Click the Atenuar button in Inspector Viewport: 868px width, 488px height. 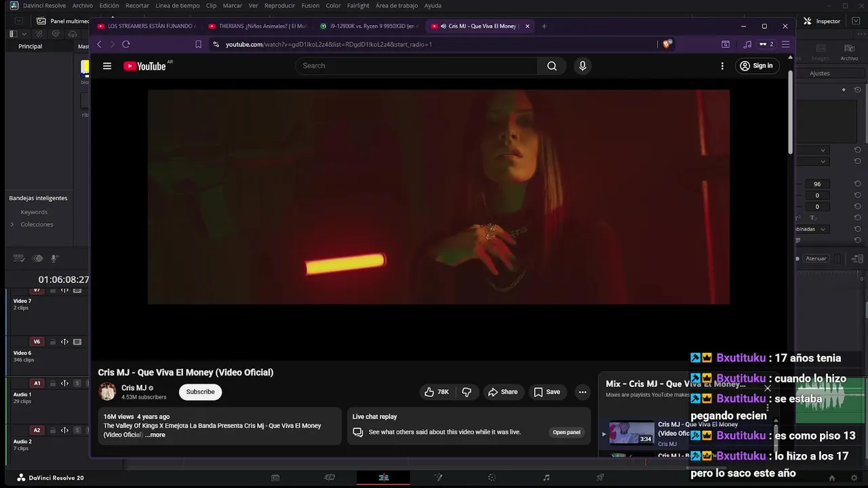pos(816,258)
